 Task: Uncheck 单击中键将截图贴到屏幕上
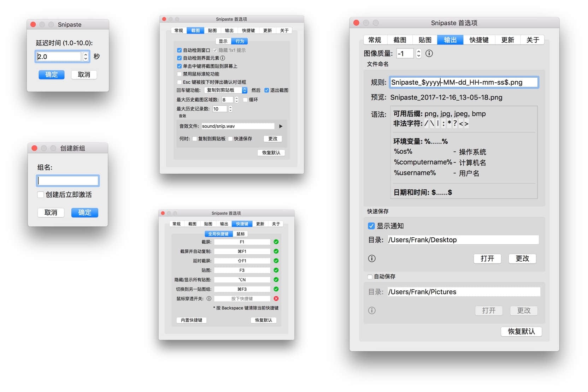click(179, 66)
